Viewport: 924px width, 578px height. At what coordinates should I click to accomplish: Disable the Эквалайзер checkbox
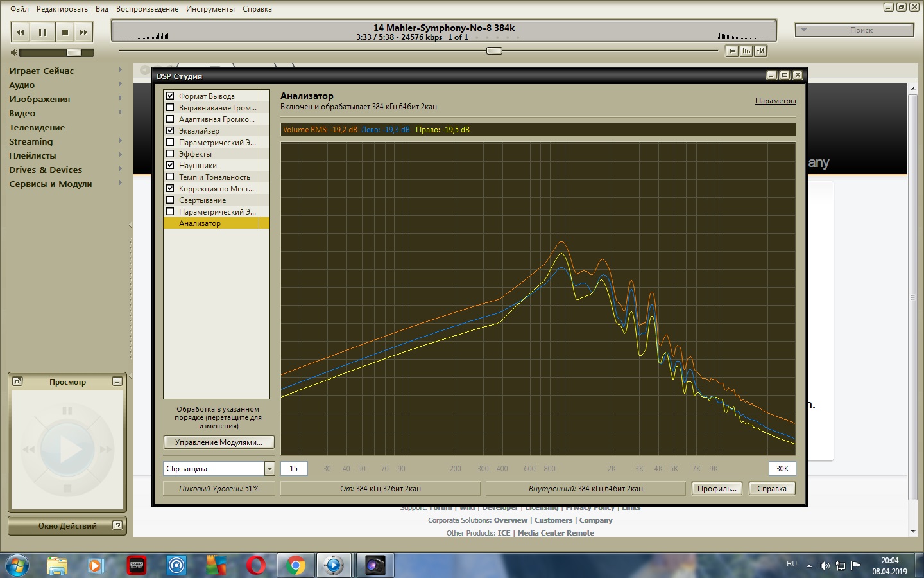170,131
